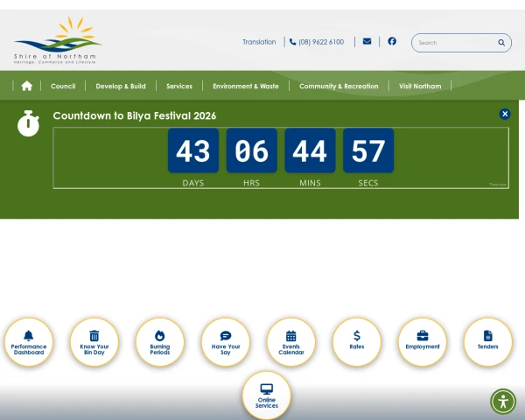Expand the Community & Recreation menu

point(339,86)
